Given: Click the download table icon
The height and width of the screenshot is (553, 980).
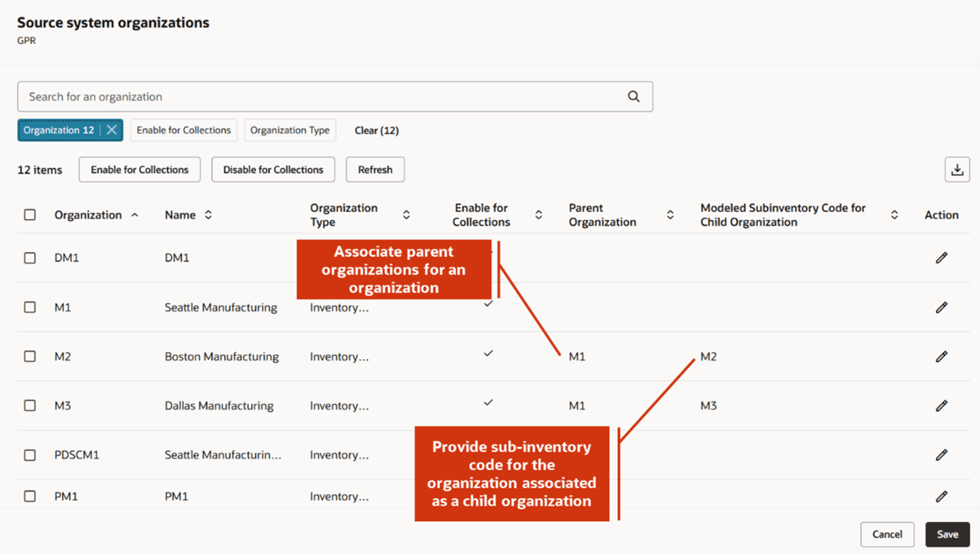Looking at the screenshot, I should 957,170.
